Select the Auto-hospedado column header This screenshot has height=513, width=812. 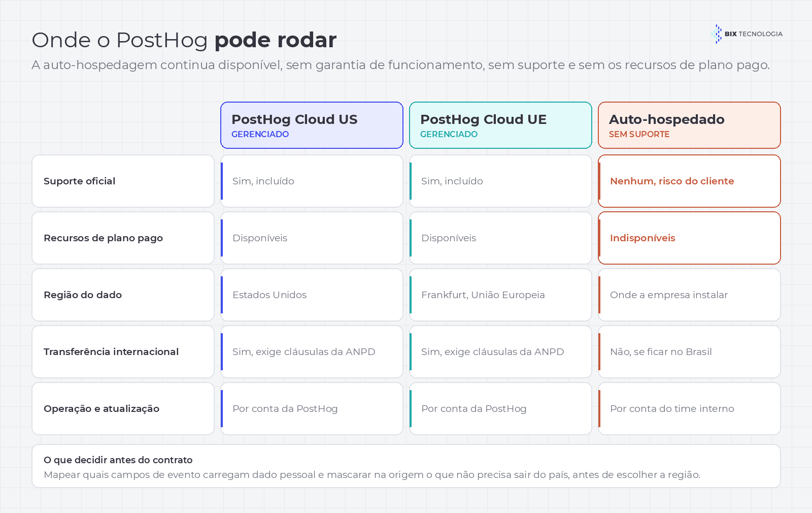click(689, 125)
